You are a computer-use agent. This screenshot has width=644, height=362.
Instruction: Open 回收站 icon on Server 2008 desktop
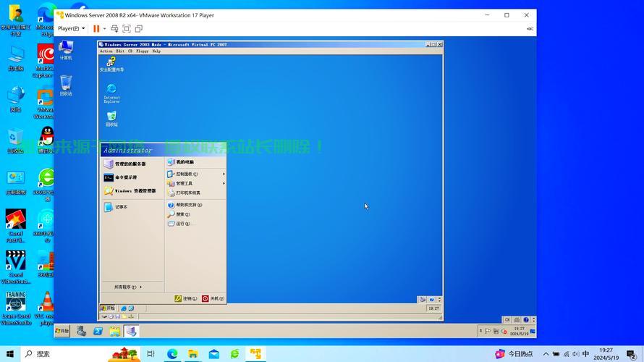click(x=66, y=85)
